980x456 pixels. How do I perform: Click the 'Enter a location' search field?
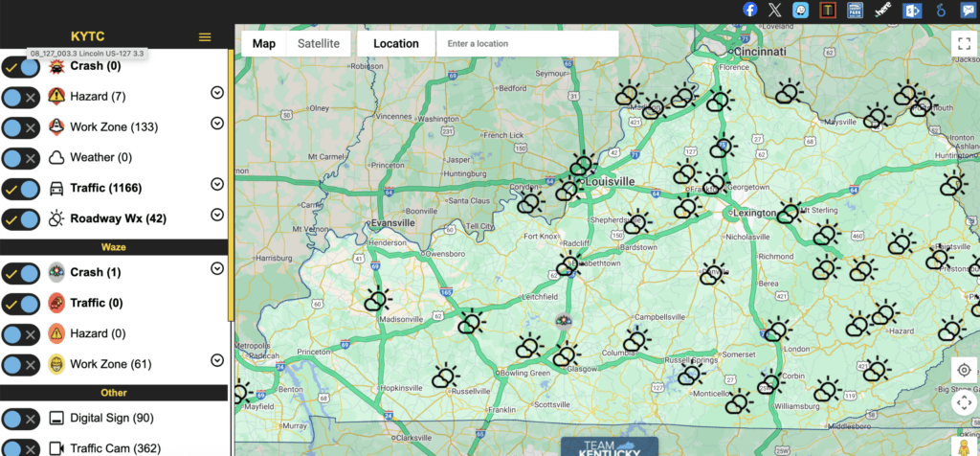(x=526, y=43)
